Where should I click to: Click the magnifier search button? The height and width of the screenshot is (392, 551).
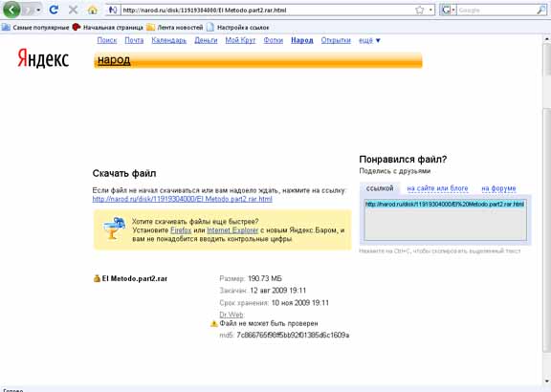click(541, 11)
